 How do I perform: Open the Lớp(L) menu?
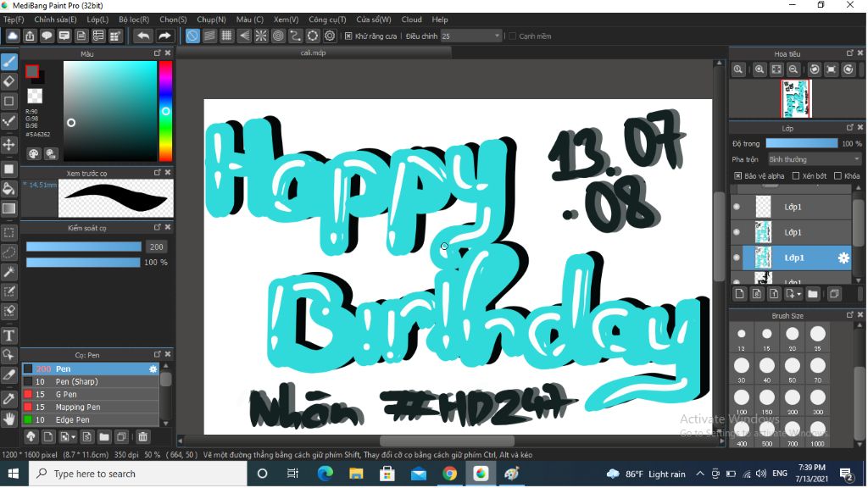click(x=97, y=19)
